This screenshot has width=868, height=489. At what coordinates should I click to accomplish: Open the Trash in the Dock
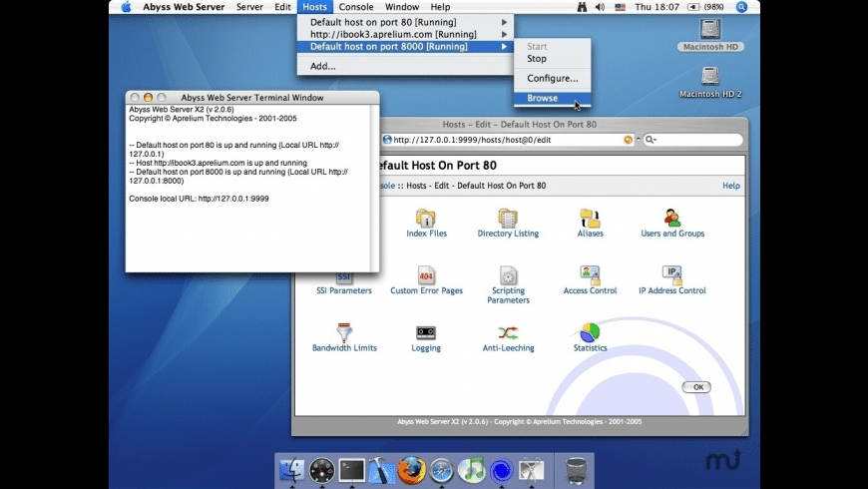click(576, 471)
